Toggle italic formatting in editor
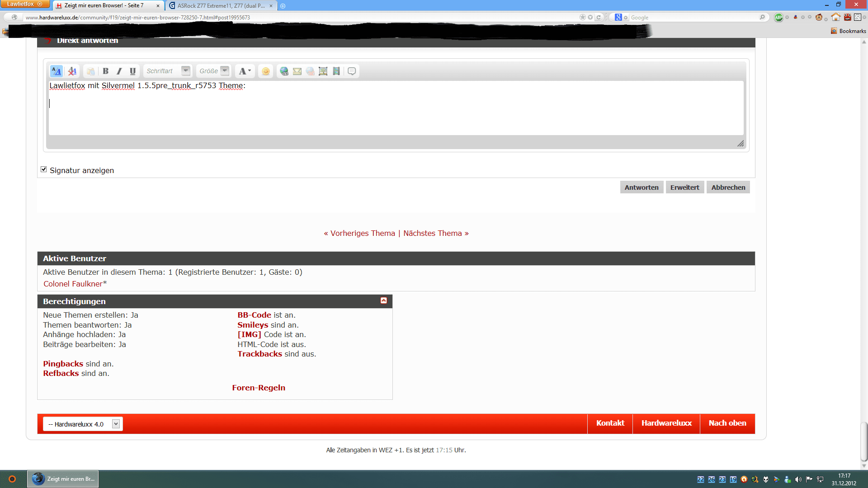The height and width of the screenshot is (488, 868). click(119, 71)
